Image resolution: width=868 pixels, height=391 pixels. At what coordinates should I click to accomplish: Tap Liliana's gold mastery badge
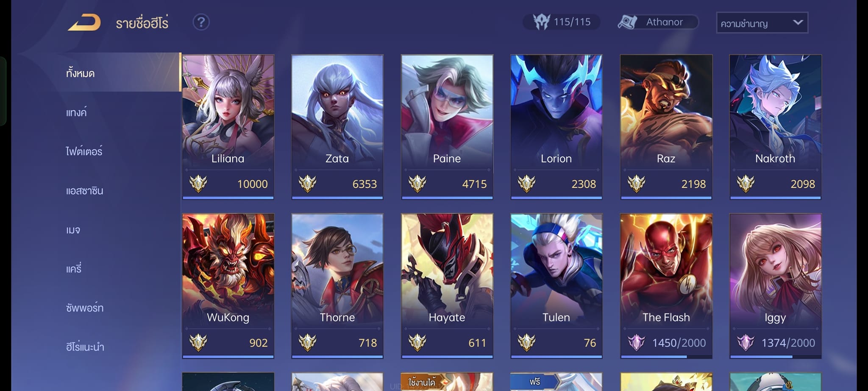(x=198, y=184)
